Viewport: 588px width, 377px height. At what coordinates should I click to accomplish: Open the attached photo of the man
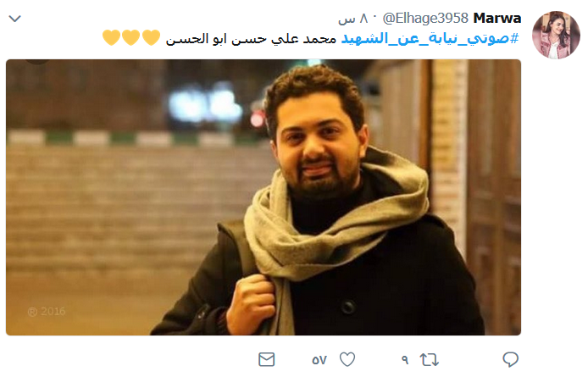263,197
